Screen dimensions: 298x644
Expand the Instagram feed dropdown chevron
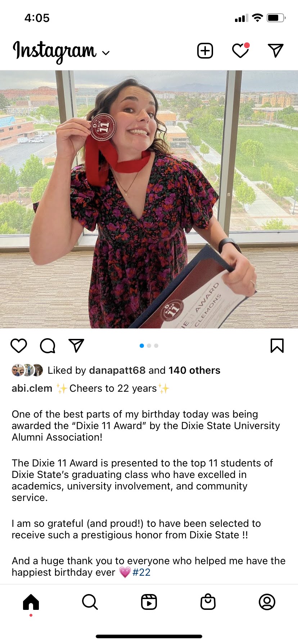pos(105,53)
